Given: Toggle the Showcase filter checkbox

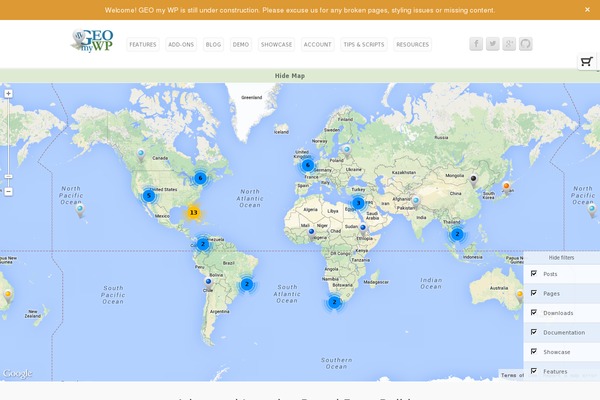Looking at the screenshot, I should (534, 352).
